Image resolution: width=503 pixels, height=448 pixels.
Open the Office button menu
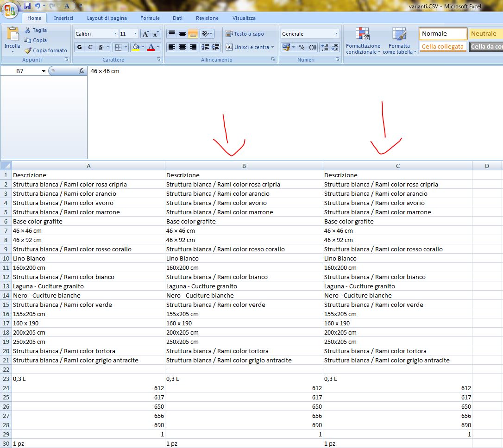10,10
